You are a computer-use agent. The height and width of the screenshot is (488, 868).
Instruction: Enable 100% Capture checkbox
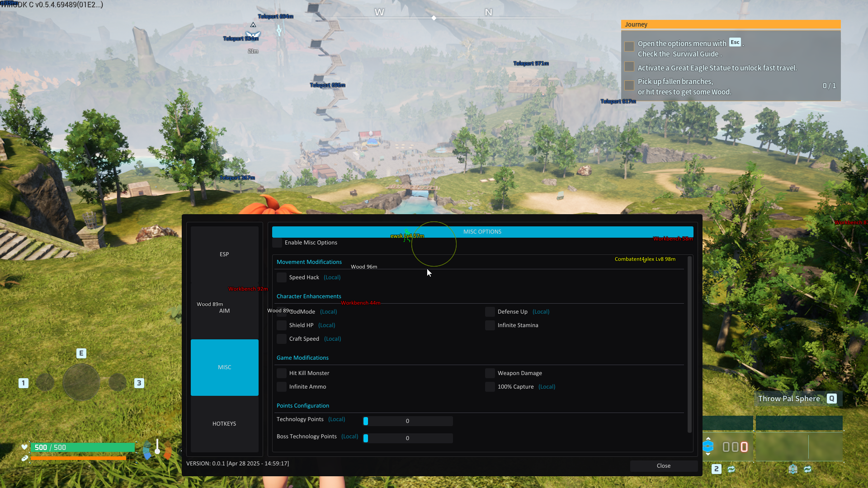pyautogui.click(x=490, y=387)
